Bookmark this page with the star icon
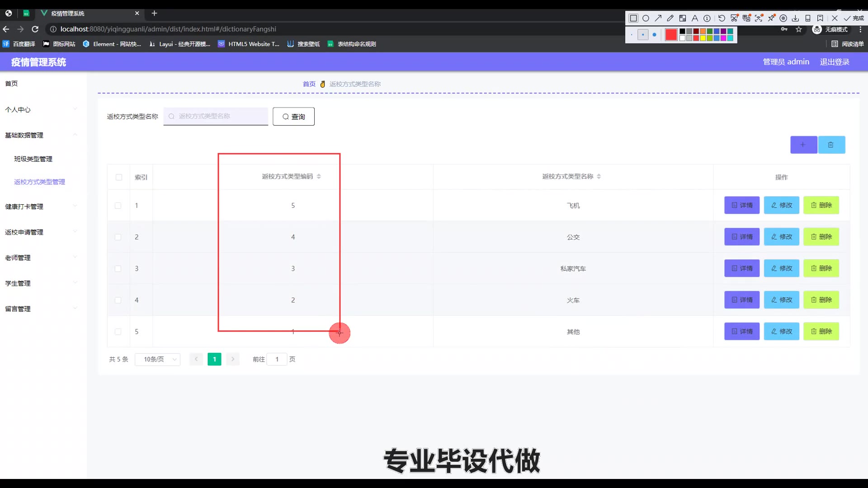Image resolution: width=868 pixels, height=488 pixels. point(799,29)
